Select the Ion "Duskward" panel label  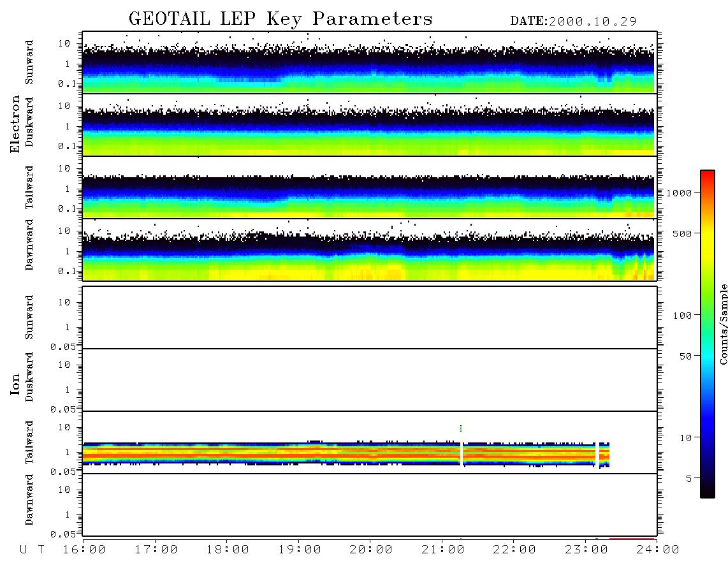(29, 377)
